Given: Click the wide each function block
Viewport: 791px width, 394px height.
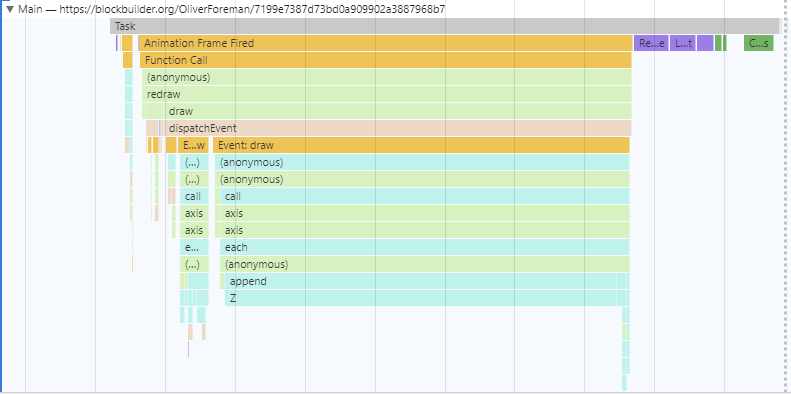Looking at the screenshot, I should pos(425,247).
